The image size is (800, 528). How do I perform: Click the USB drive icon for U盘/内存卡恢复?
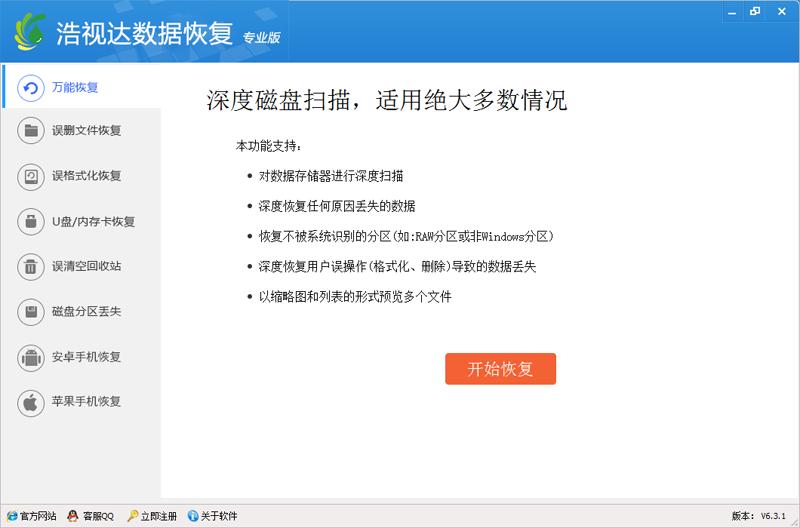[x=31, y=221]
